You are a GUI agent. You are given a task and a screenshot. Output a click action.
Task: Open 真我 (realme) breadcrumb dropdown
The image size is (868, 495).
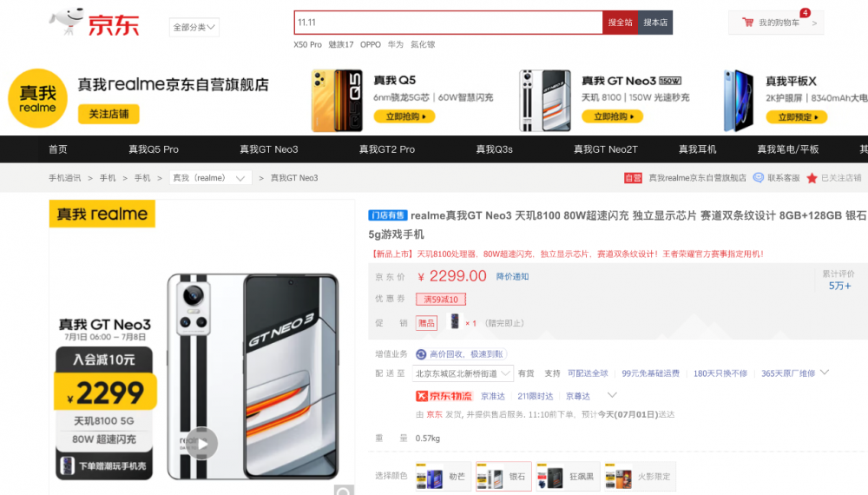coord(210,178)
